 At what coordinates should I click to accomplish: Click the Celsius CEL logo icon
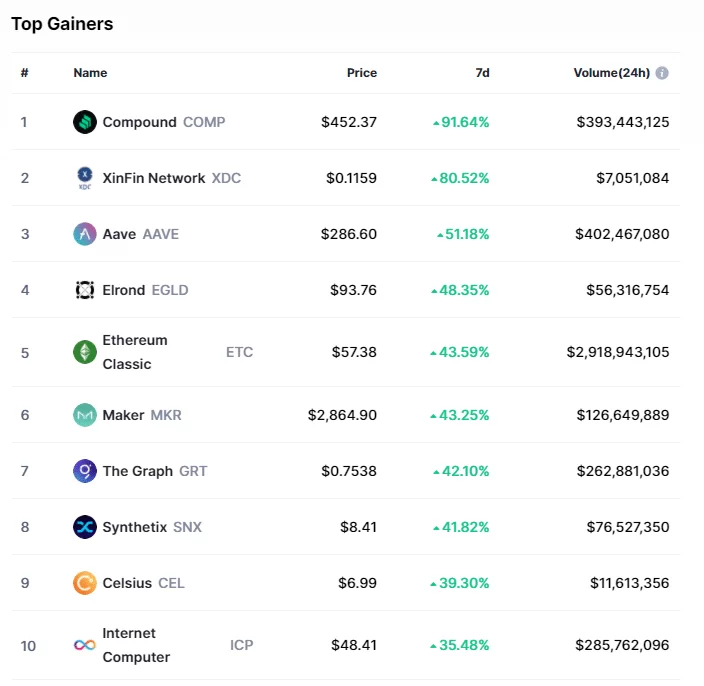85,583
